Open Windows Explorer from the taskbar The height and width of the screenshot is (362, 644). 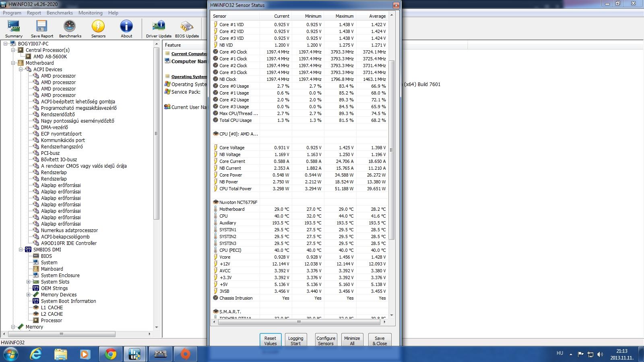[60, 354]
